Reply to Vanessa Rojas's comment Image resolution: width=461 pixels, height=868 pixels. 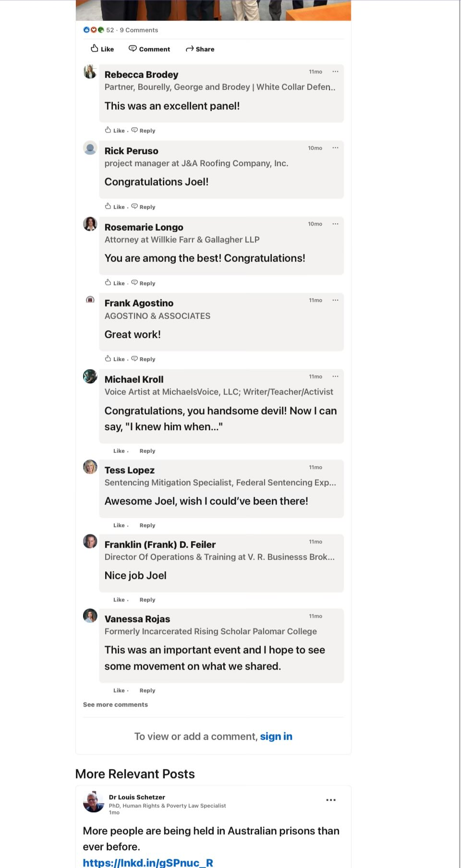[147, 690]
